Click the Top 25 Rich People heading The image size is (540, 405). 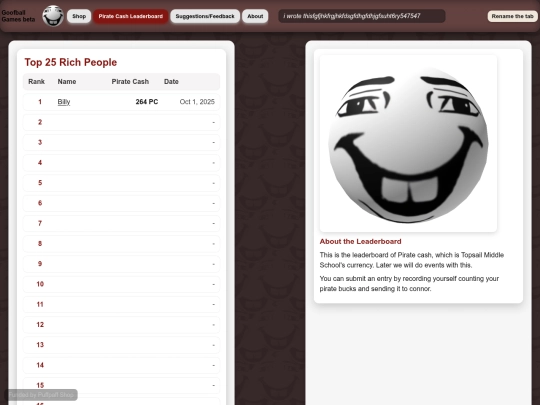click(71, 62)
